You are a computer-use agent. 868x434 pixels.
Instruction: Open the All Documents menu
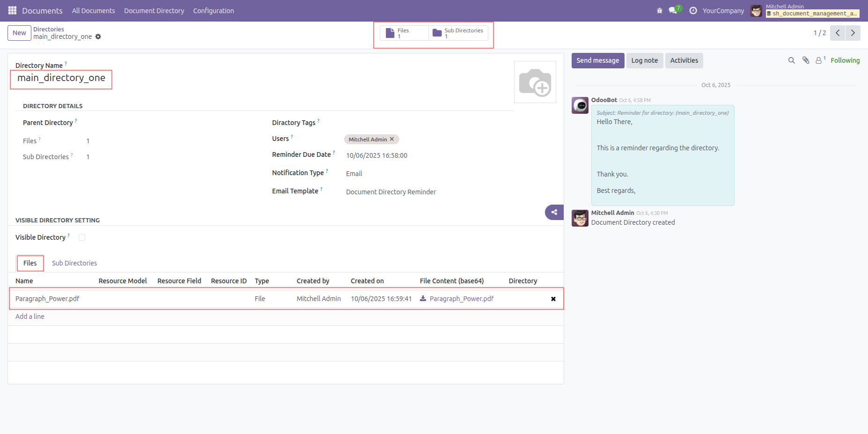pyautogui.click(x=93, y=11)
